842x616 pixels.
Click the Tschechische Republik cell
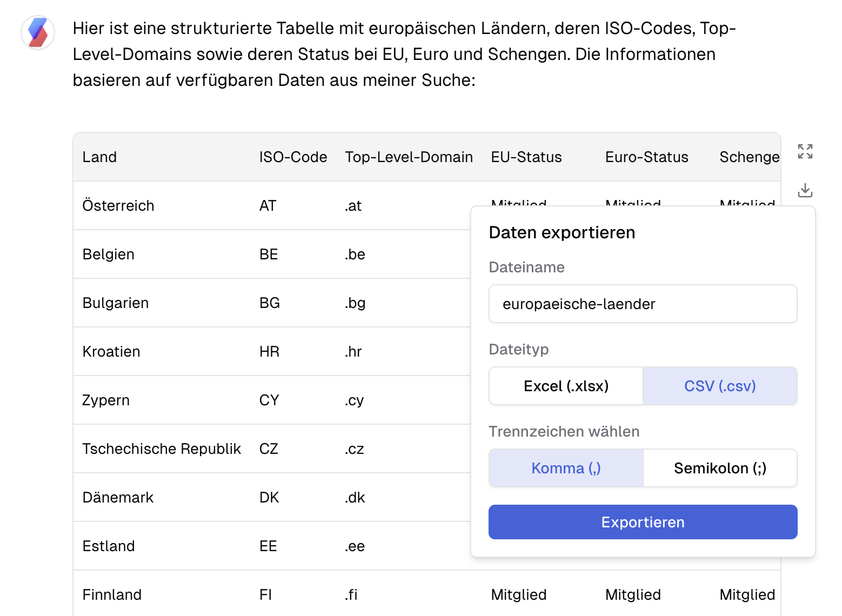point(162,449)
